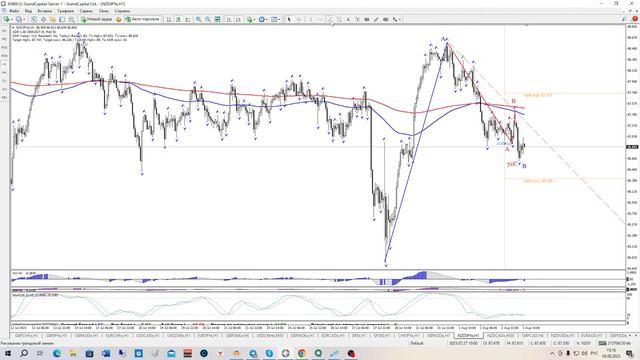640x360 pixels.
Task: Select the Equidistant Channel tool
Action: click(340, 19)
